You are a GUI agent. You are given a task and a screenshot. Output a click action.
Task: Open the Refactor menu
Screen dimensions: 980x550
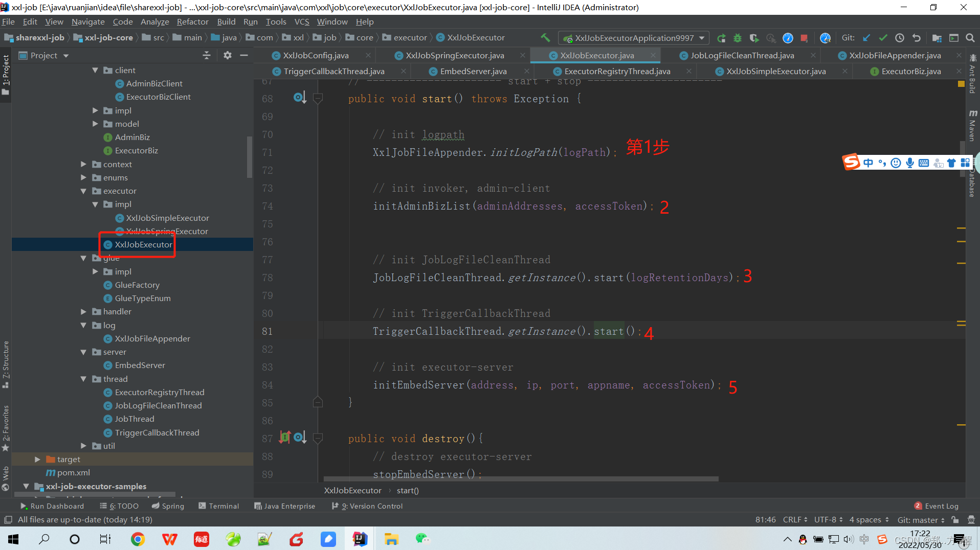(x=192, y=21)
